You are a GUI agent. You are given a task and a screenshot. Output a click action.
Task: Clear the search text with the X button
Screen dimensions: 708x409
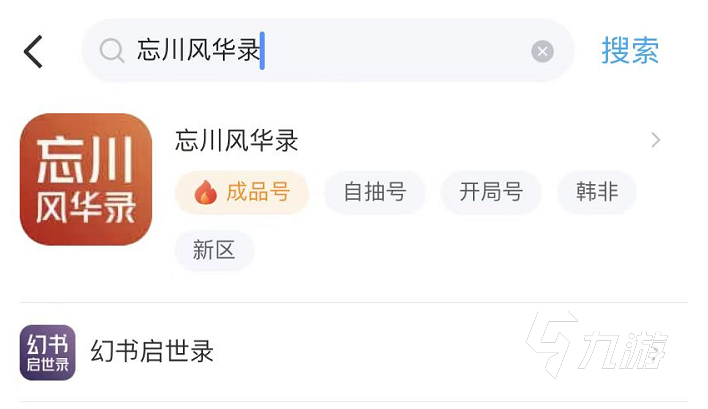[x=542, y=51]
